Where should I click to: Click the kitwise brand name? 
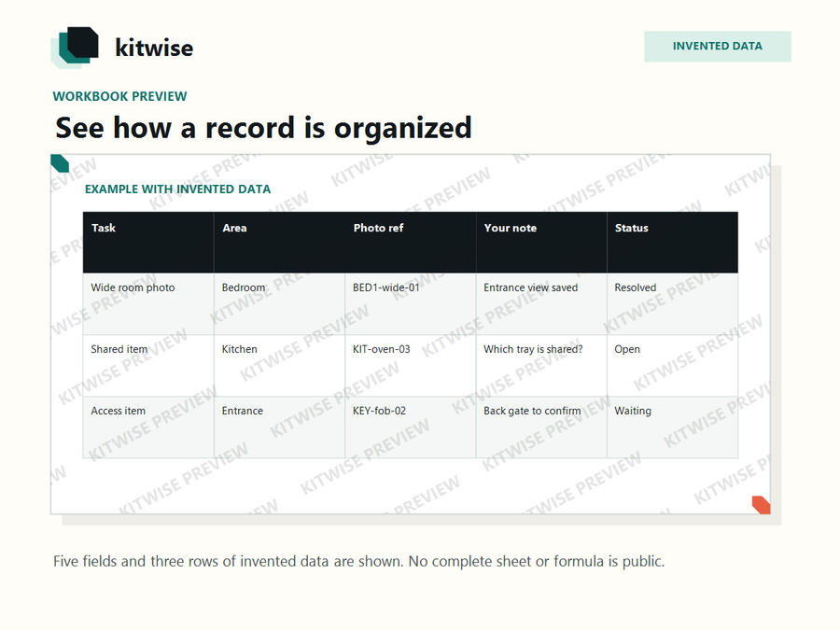coord(154,48)
